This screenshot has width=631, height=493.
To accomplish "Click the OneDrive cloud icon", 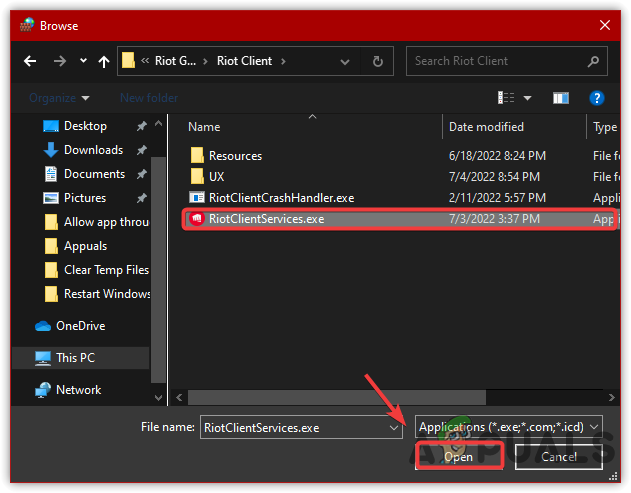I will [43, 326].
